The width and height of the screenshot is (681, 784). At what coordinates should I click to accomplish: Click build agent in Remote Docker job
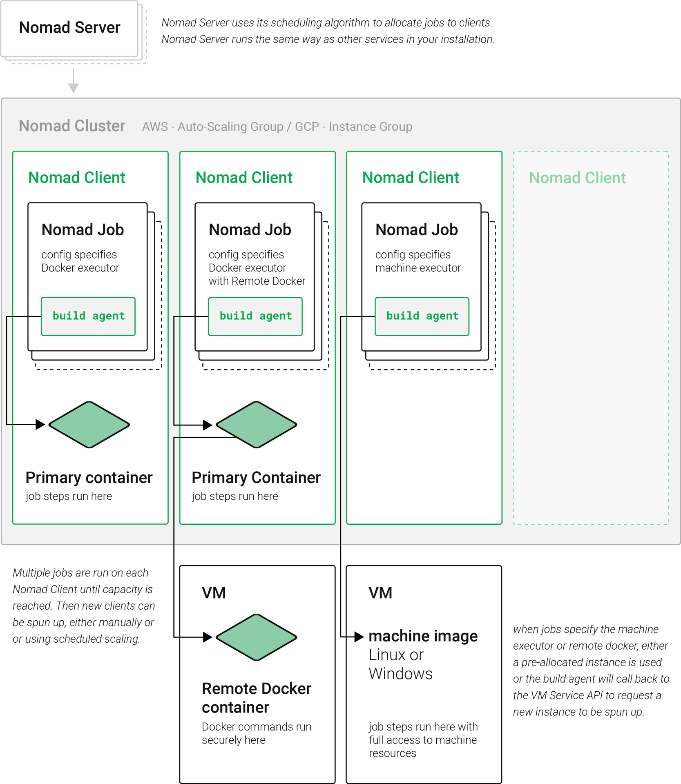pyautogui.click(x=255, y=316)
